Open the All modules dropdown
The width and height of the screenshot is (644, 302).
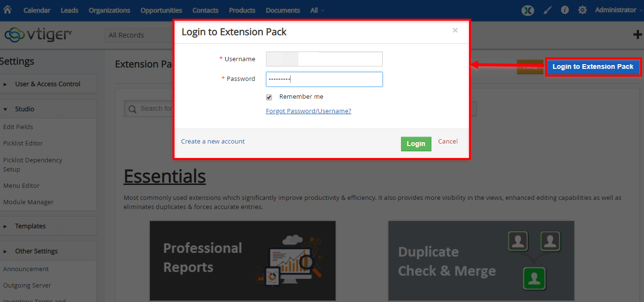[317, 10]
